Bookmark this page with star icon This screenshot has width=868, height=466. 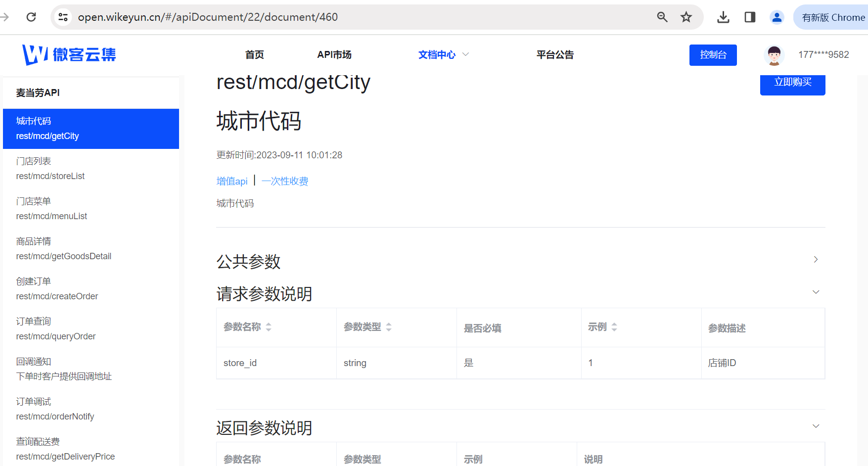686,17
